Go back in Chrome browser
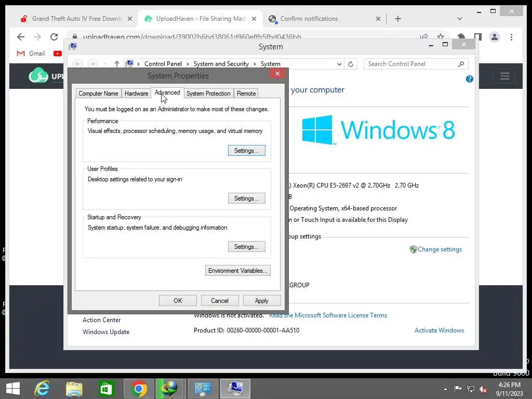This screenshot has height=399, width=532. click(x=21, y=37)
